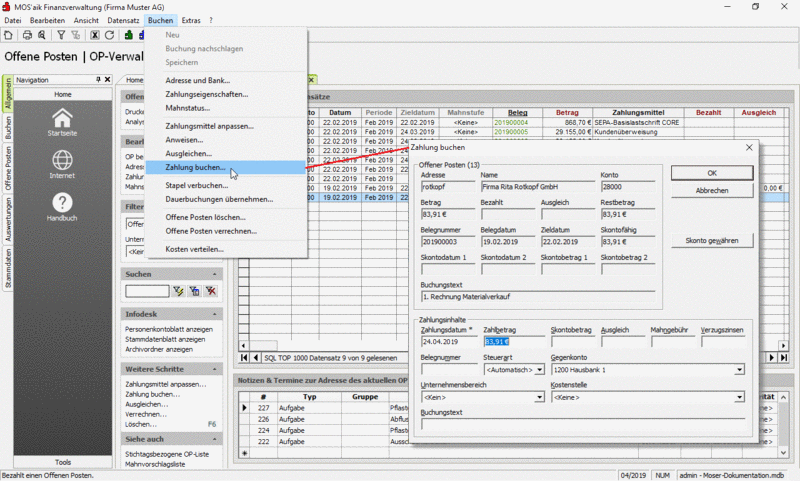Switch to Auswertungen vertical sidebar tab
800x481 pixels.
[x=8, y=219]
